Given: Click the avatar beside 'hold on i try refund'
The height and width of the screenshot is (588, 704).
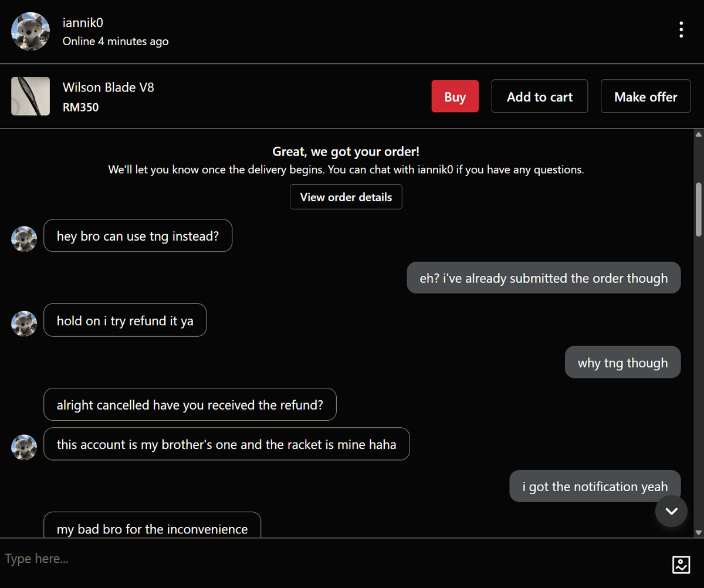Looking at the screenshot, I should 23,323.
